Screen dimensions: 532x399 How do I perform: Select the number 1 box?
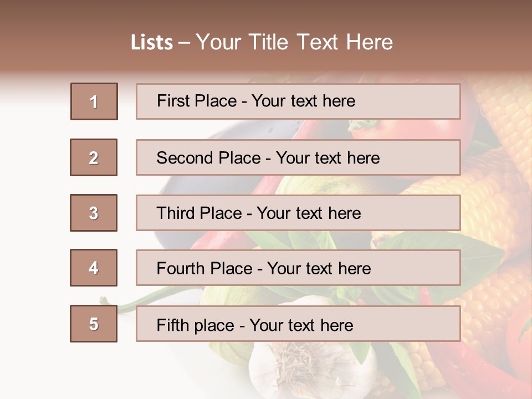pyautogui.click(x=94, y=101)
